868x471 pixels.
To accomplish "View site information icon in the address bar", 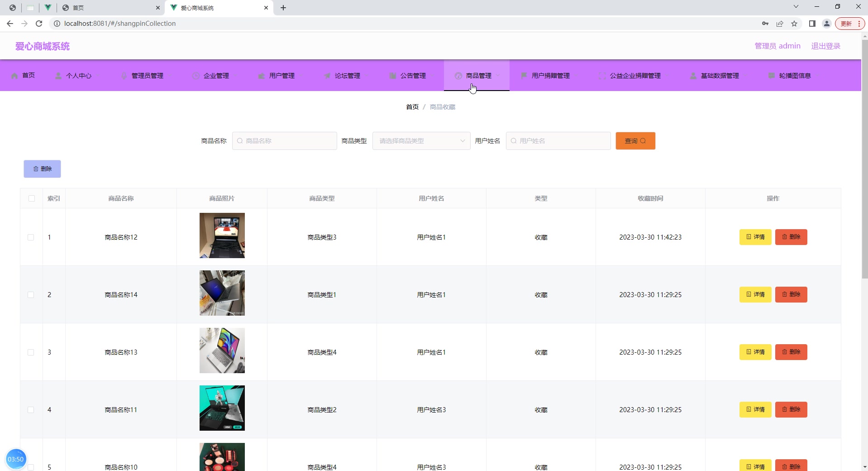I will point(57,24).
